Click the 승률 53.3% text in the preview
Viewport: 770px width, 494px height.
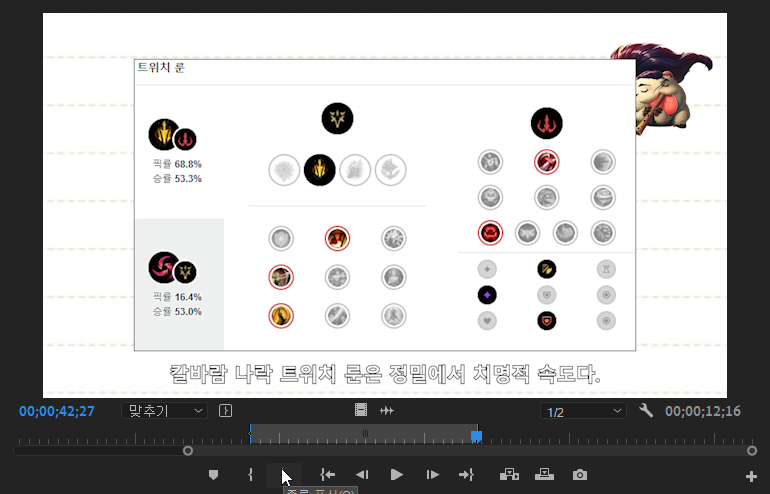177,178
